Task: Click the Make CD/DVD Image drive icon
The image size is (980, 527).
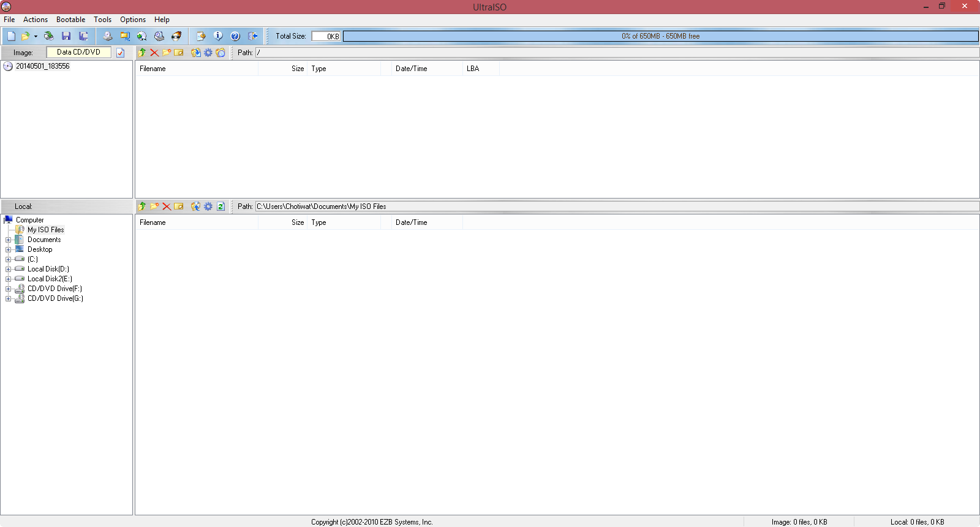Action: point(107,36)
